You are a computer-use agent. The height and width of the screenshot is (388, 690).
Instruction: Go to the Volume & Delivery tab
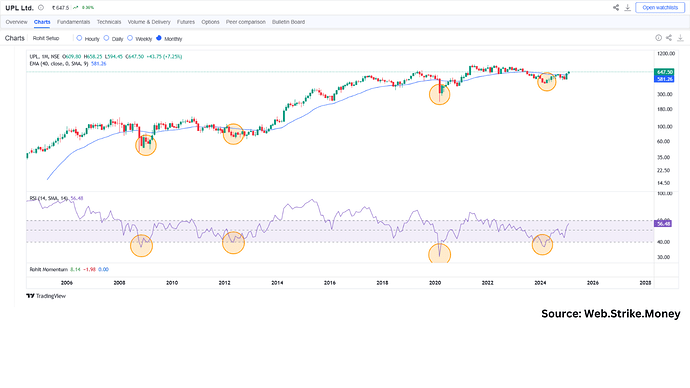(149, 22)
